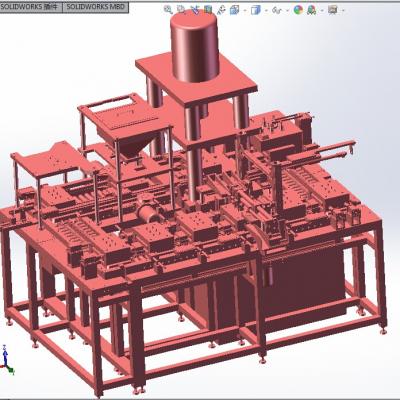
Task: Click the View Settings monitor icon
Action: coord(333,10)
